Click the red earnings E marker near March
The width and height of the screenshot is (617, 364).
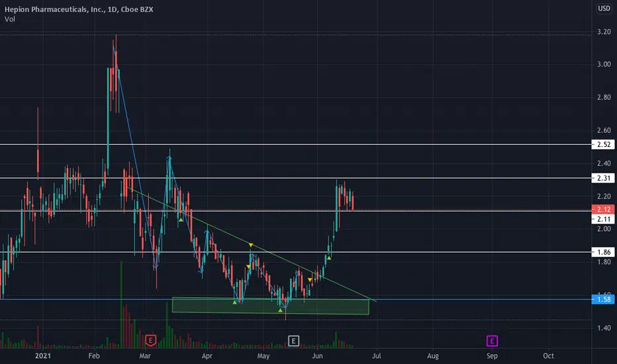coord(151,340)
